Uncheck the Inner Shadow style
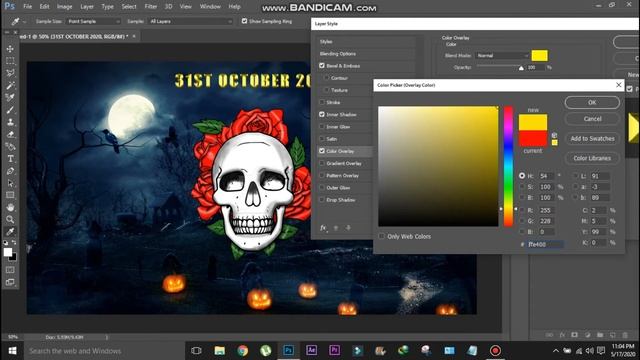 (x=322, y=115)
